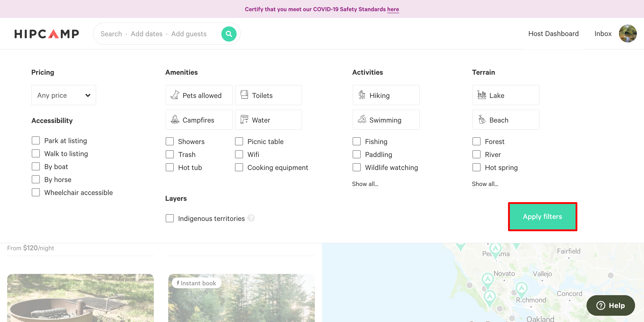The image size is (644, 322).
Task: Check the Hot tub checkbox
Action: click(170, 167)
